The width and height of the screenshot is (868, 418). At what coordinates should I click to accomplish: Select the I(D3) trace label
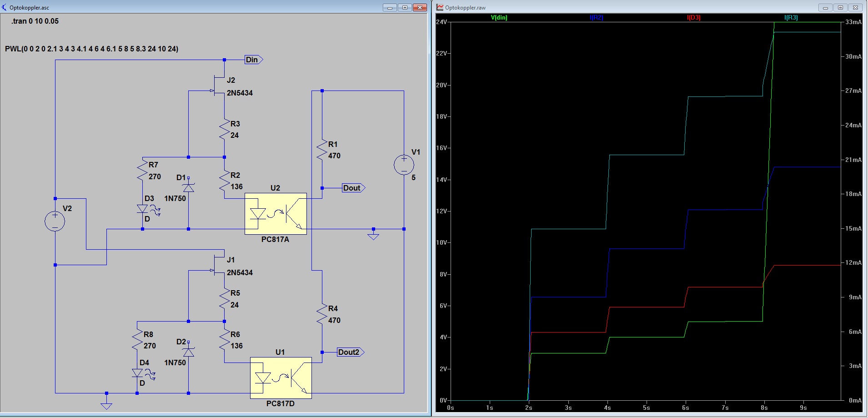(x=693, y=18)
